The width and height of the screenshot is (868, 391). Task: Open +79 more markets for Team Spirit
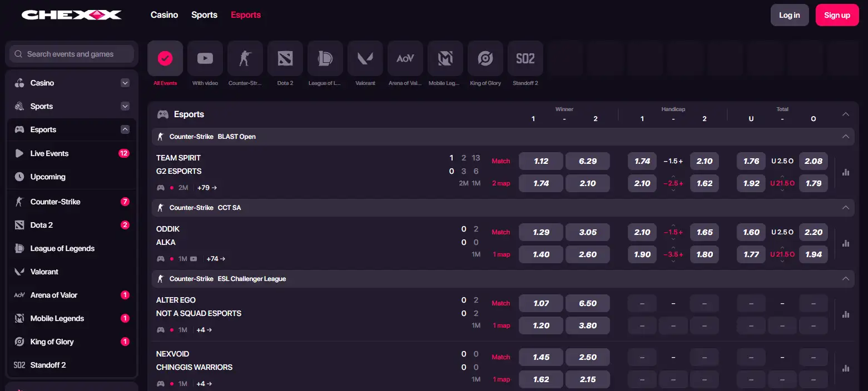tap(207, 188)
